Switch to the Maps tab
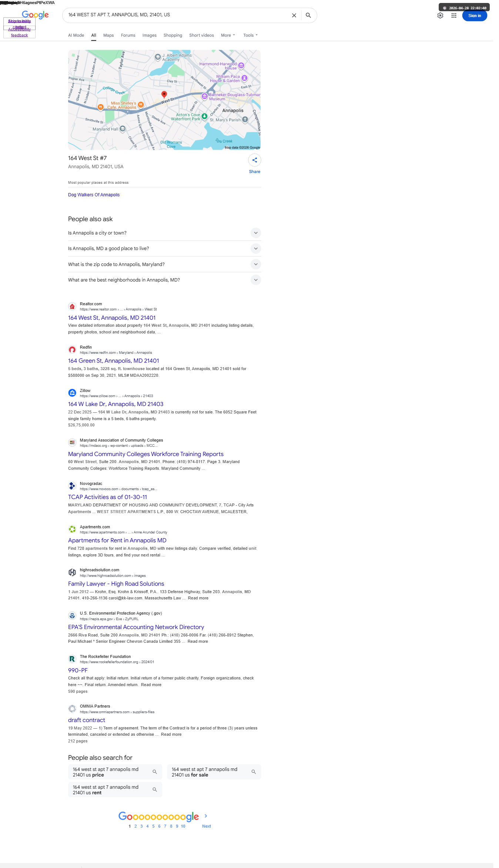 point(108,36)
